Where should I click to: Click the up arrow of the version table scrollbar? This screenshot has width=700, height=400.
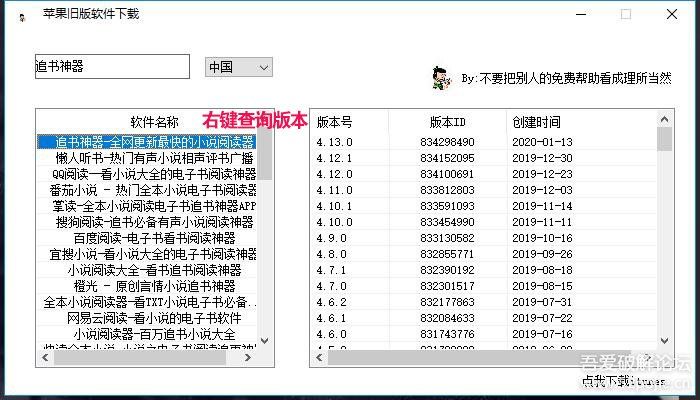pyautogui.click(x=664, y=119)
